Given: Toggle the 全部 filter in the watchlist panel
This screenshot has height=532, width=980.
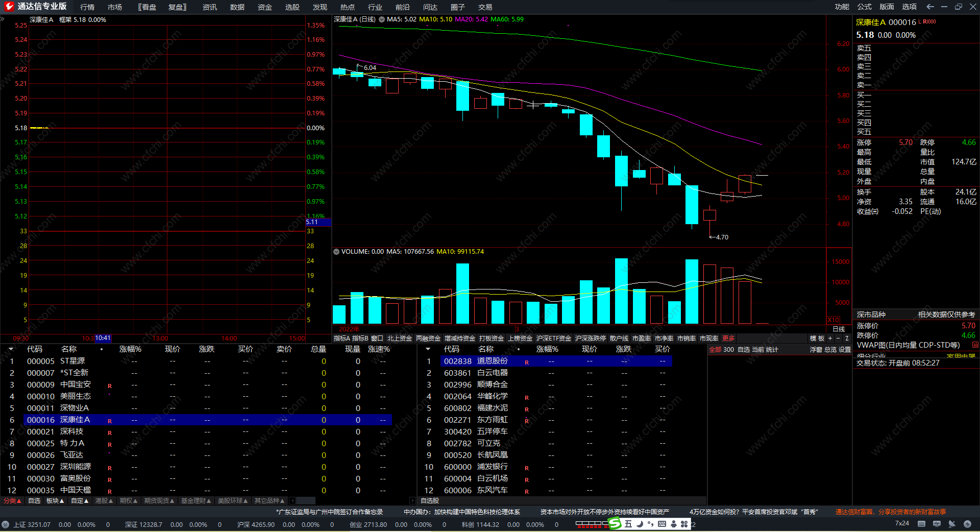Looking at the screenshot, I should pos(715,350).
